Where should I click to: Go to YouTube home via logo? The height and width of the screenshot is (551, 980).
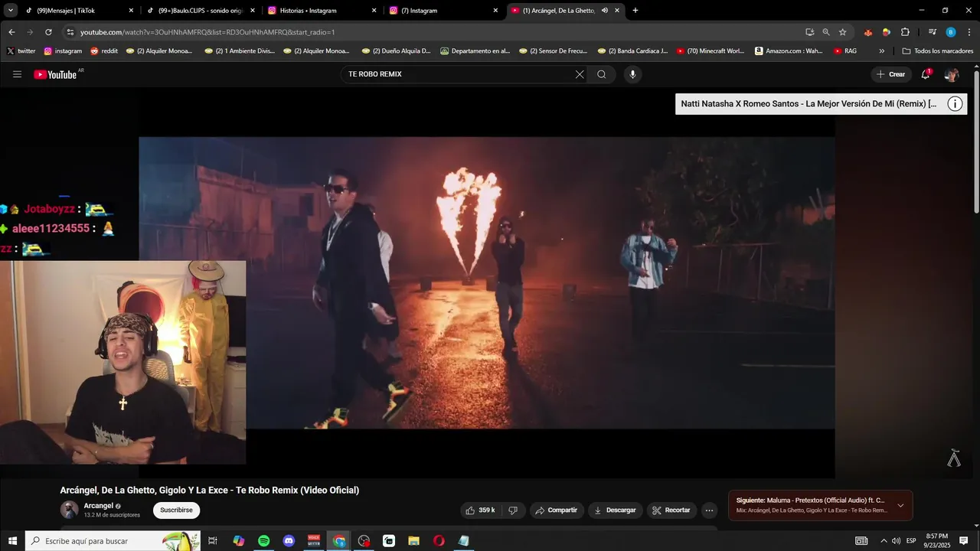(x=56, y=74)
